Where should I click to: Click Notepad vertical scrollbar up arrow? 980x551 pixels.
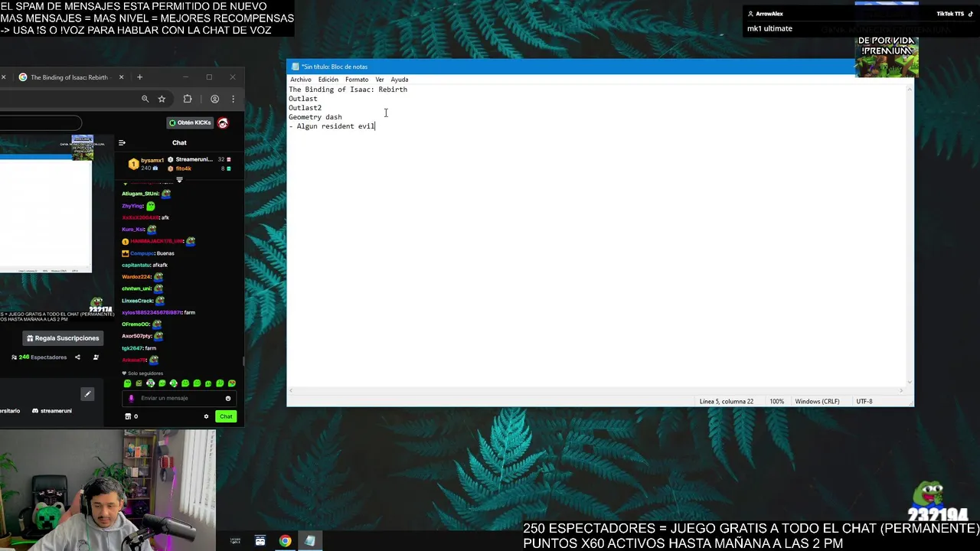[910, 89]
